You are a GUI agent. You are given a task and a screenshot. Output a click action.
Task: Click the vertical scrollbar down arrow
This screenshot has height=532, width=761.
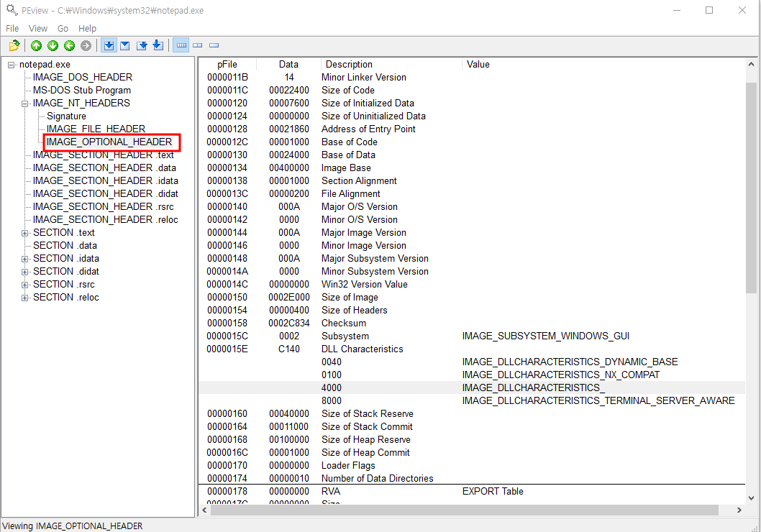pyautogui.click(x=751, y=498)
